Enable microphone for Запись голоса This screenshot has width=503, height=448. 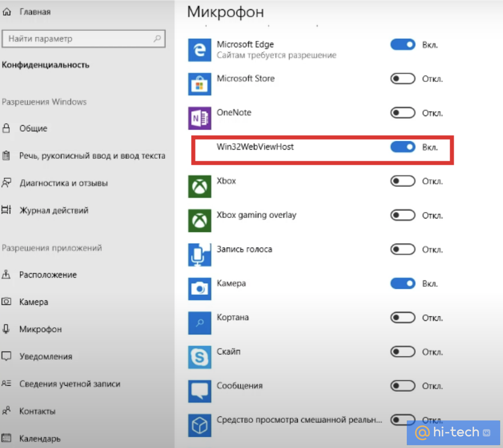click(403, 249)
